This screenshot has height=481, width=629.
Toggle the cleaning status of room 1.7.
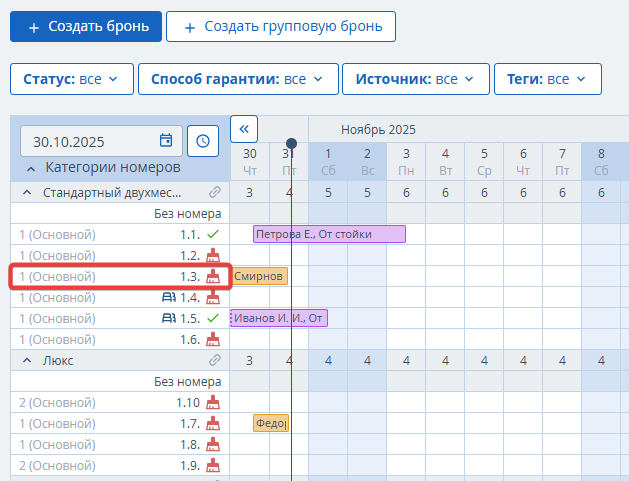pyautogui.click(x=212, y=423)
